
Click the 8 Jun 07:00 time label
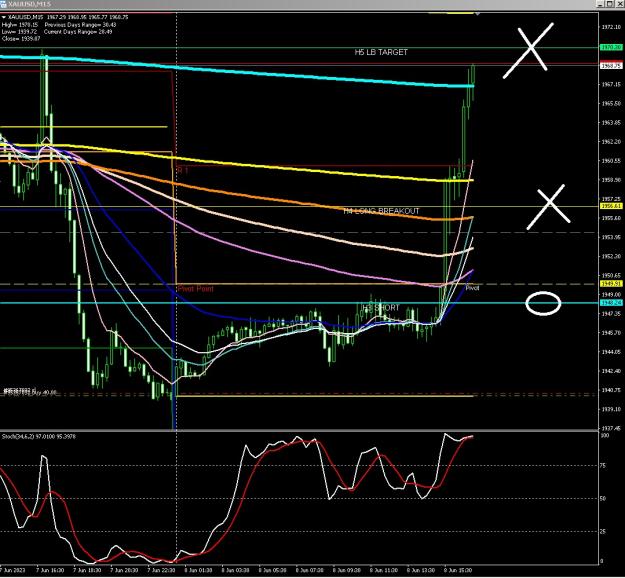(x=309, y=570)
